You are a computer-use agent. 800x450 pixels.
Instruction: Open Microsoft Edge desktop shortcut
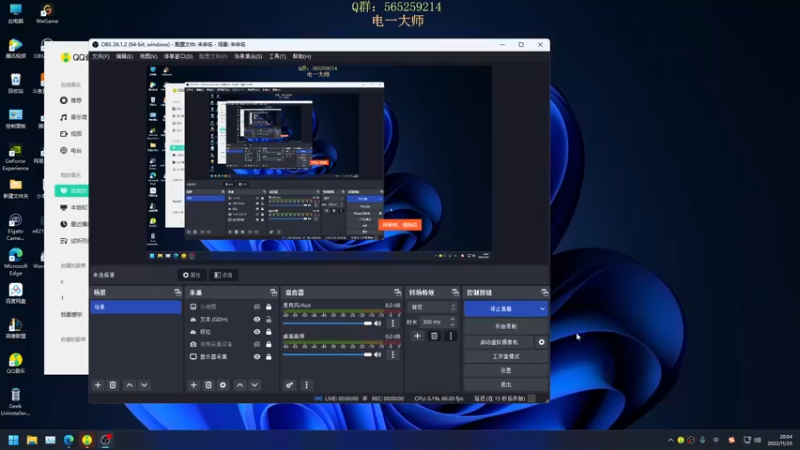tap(15, 261)
